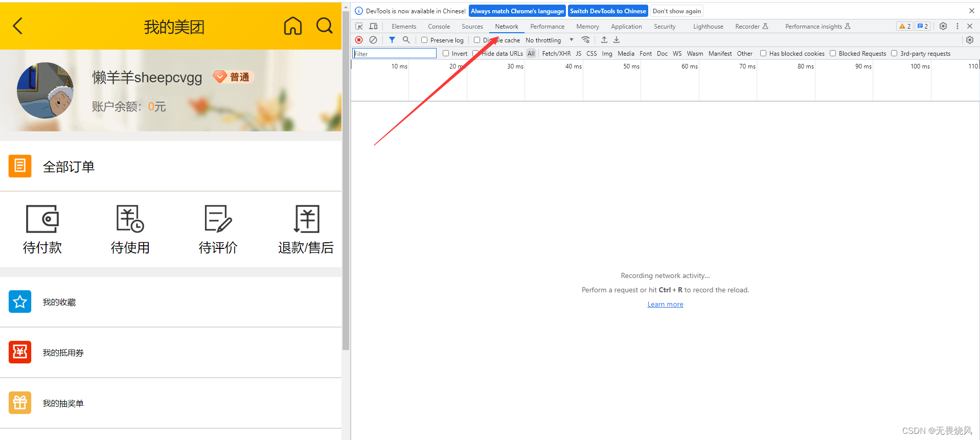Click the 10 ms timeline marker
980x440 pixels.
click(x=399, y=66)
